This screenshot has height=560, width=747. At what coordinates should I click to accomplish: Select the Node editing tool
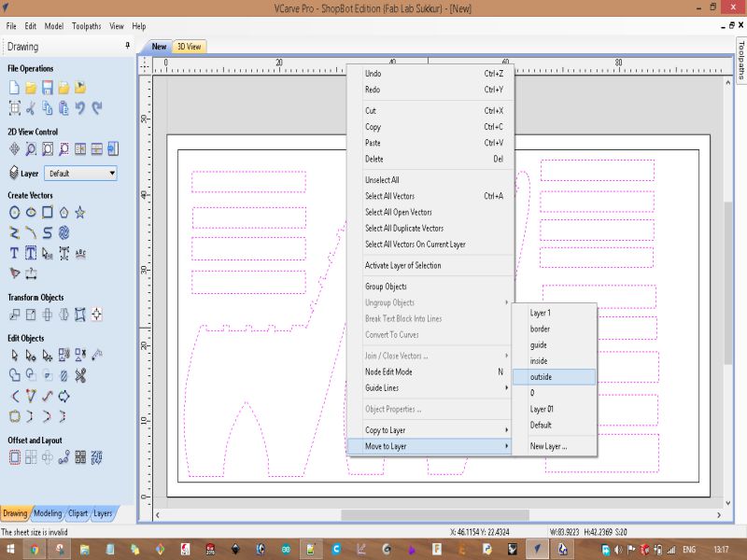(31, 356)
